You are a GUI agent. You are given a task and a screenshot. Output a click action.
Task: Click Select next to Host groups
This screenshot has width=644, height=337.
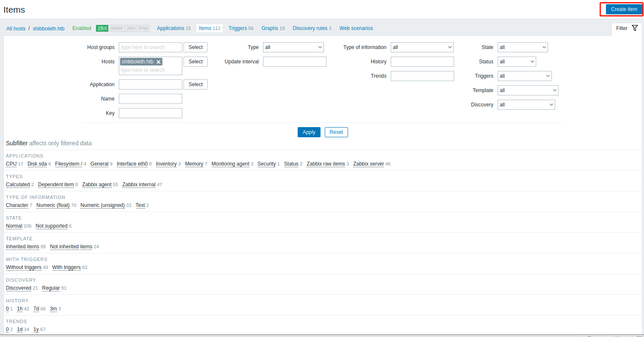coord(195,47)
